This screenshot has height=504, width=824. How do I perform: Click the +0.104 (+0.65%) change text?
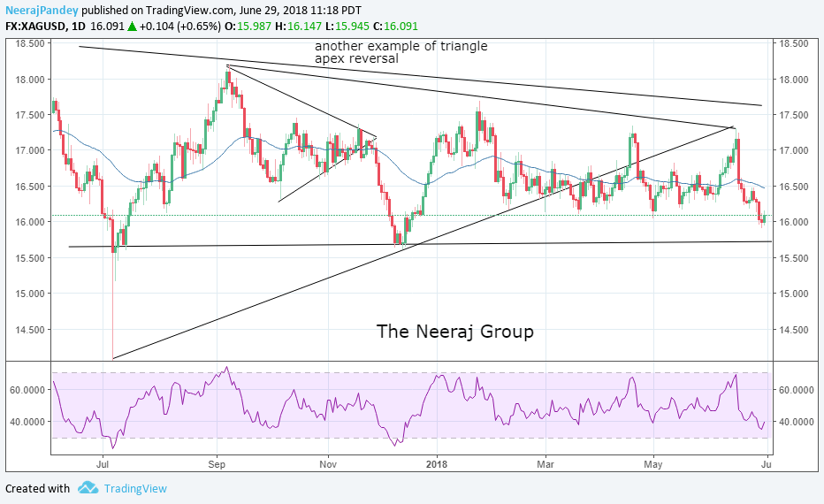[179, 26]
